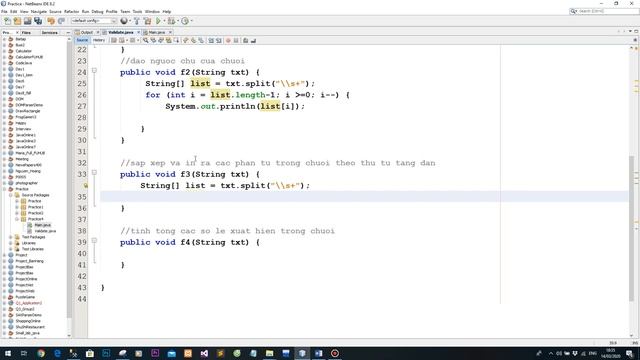Click the comment text on line 38

click(227, 231)
